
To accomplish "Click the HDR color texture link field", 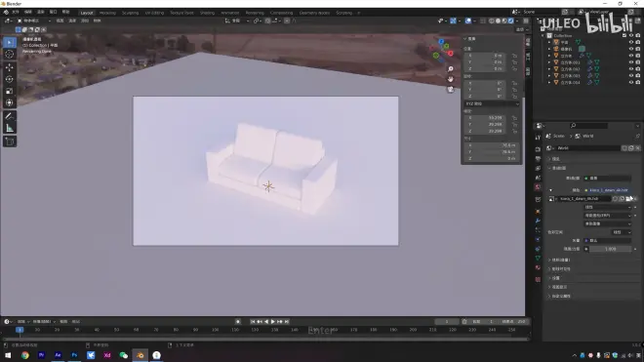I will coord(608,190).
